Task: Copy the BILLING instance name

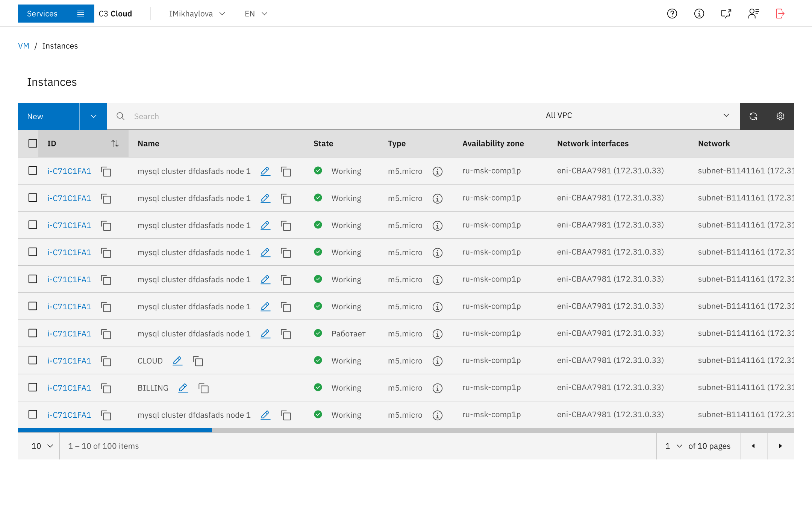Action: point(203,388)
